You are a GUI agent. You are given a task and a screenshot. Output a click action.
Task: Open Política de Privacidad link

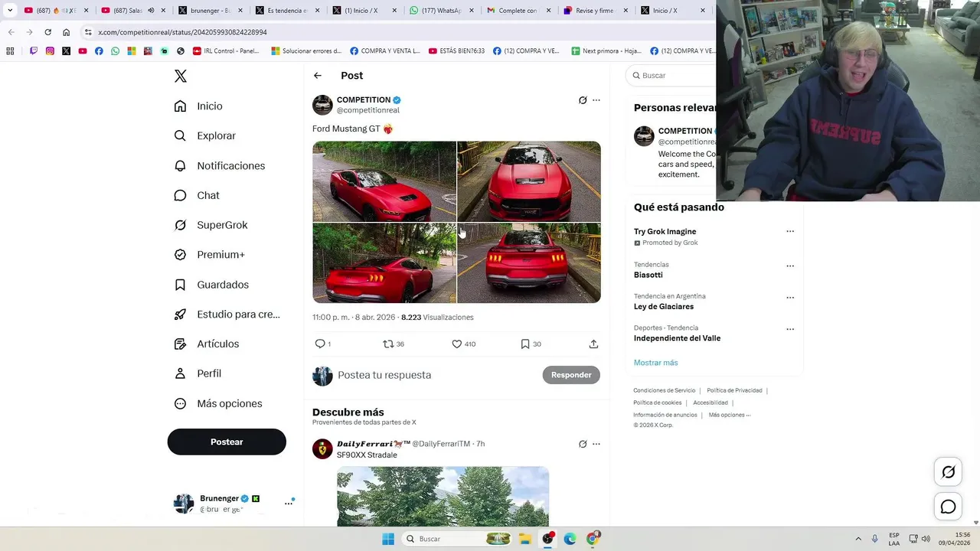[x=734, y=390]
